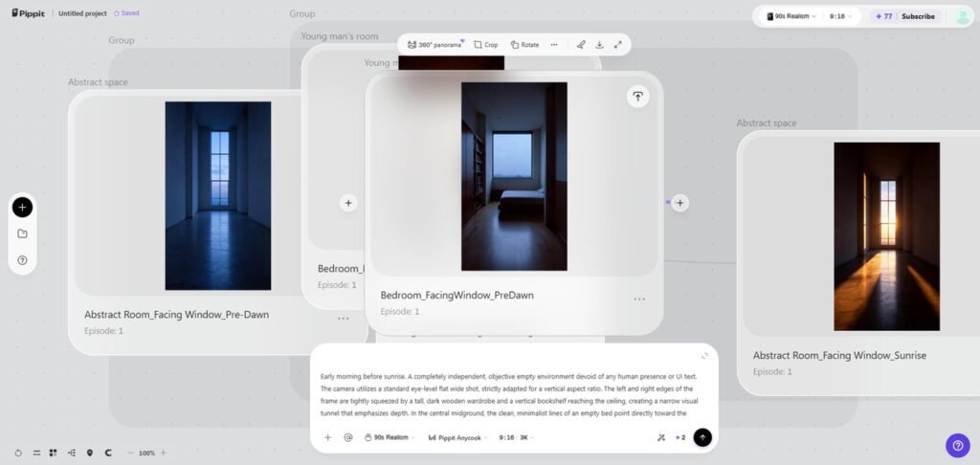Open the 9:16 aspect ratio dropdown in top bar
The height and width of the screenshot is (465, 980).
click(x=840, y=16)
